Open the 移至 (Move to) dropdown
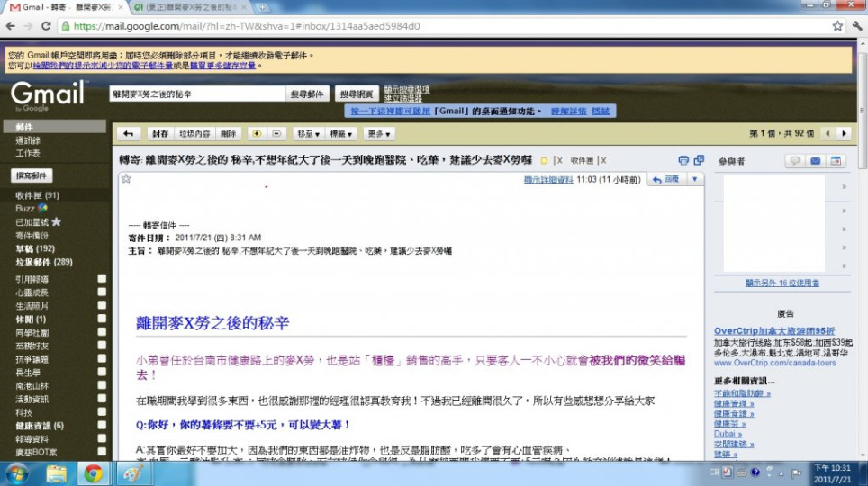This screenshot has height=486, width=868. coord(308,133)
